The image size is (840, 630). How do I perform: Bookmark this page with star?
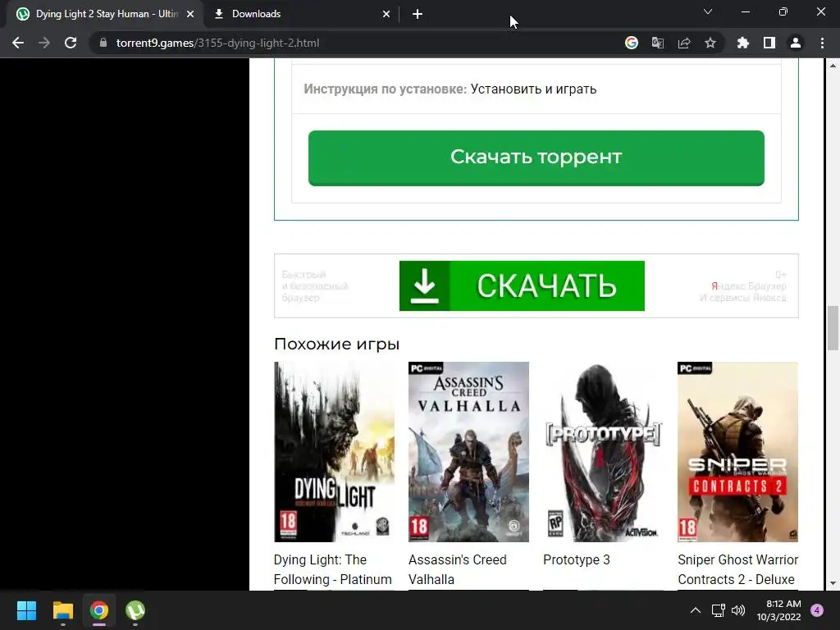[710, 43]
